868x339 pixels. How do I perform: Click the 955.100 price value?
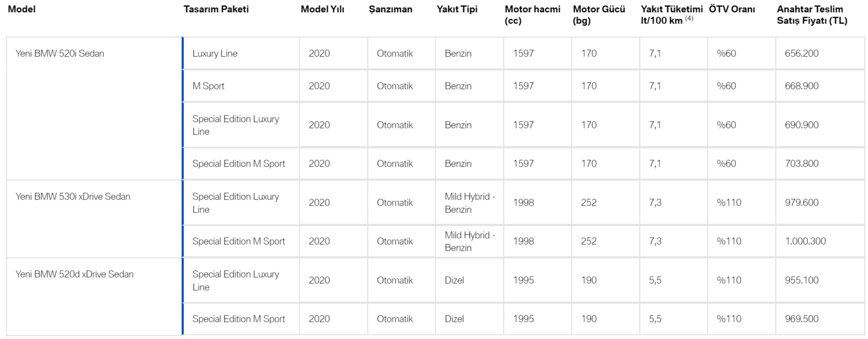coord(801,280)
